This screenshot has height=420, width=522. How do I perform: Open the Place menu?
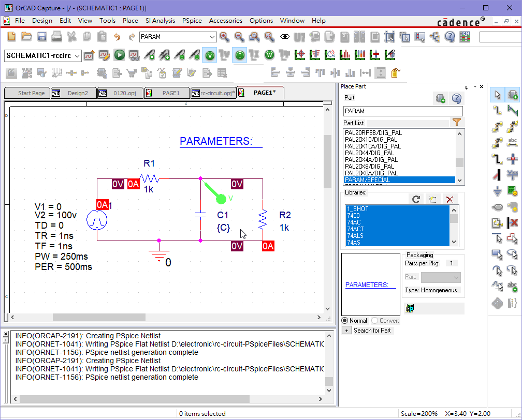[130, 21]
